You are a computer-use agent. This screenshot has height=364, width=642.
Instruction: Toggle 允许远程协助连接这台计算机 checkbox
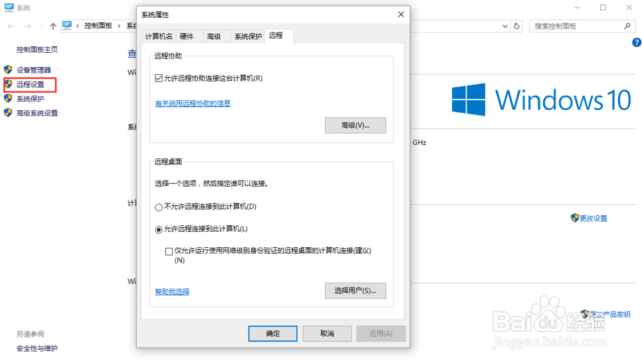point(159,78)
